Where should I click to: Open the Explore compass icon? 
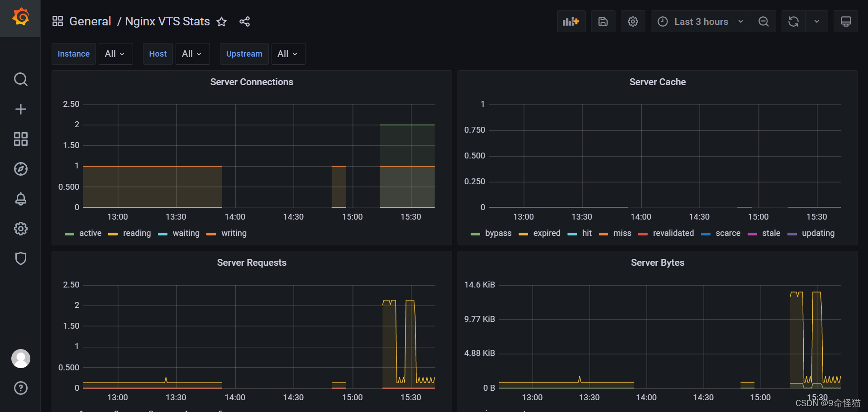pos(20,169)
